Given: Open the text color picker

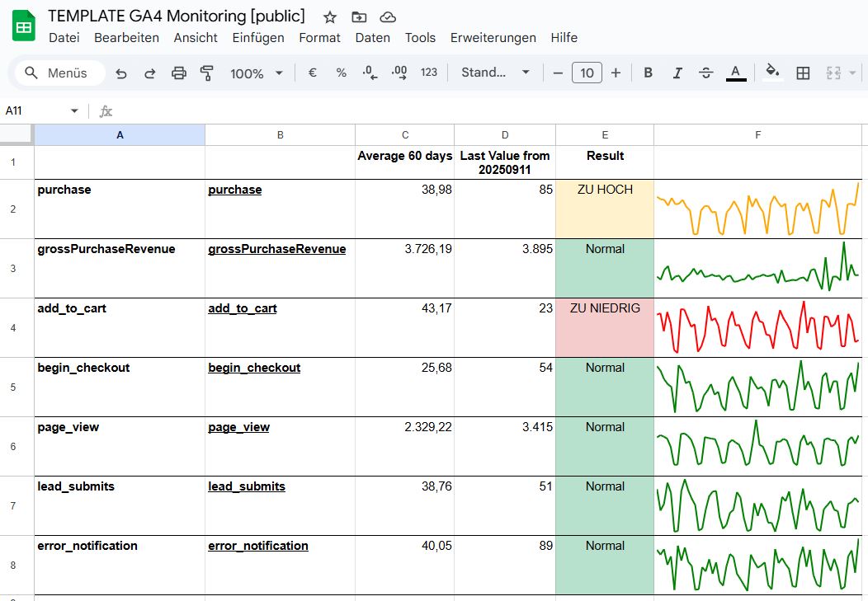Looking at the screenshot, I should click(735, 73).
